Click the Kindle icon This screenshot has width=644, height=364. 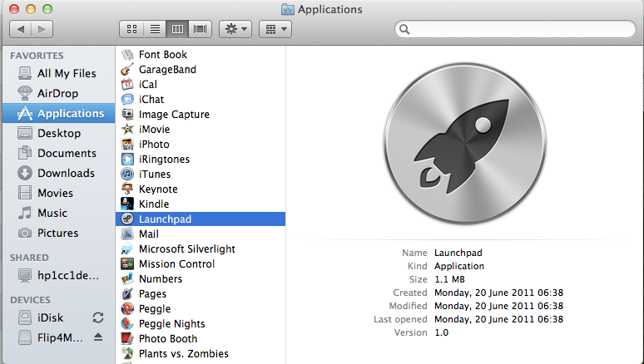click(x=128, y=204)
